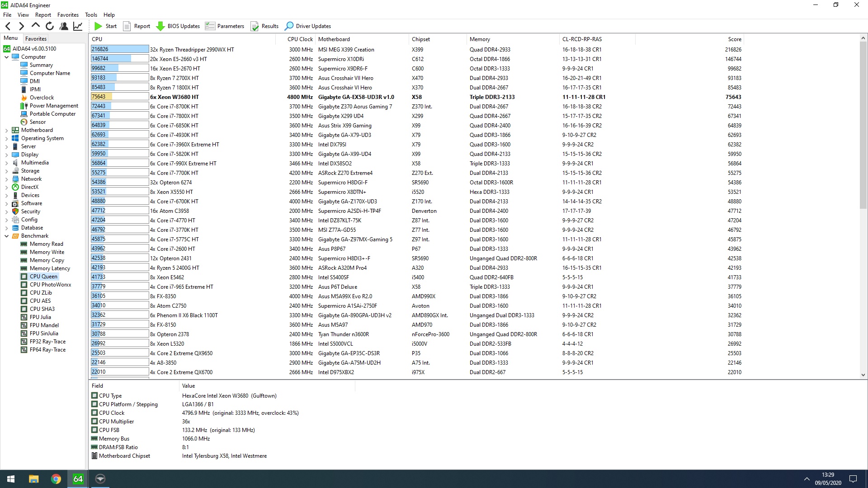Click the green Start play icon

[98, 26]
